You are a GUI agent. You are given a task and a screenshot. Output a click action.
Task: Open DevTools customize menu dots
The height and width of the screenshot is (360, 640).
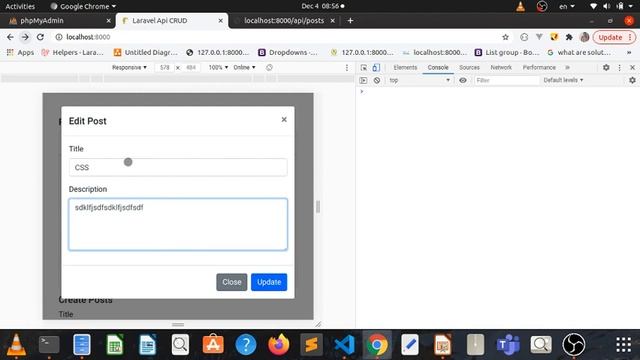(x=620, y=67)
